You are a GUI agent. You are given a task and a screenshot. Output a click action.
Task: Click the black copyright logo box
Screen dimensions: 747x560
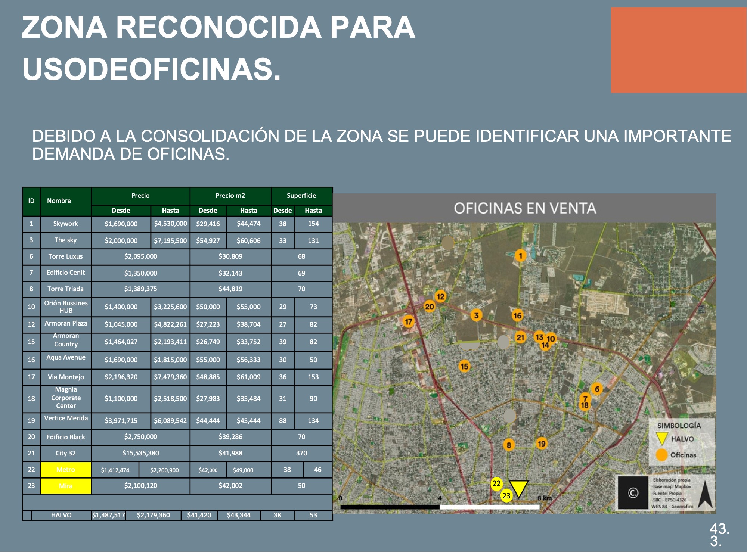click(x=633, y=492)
